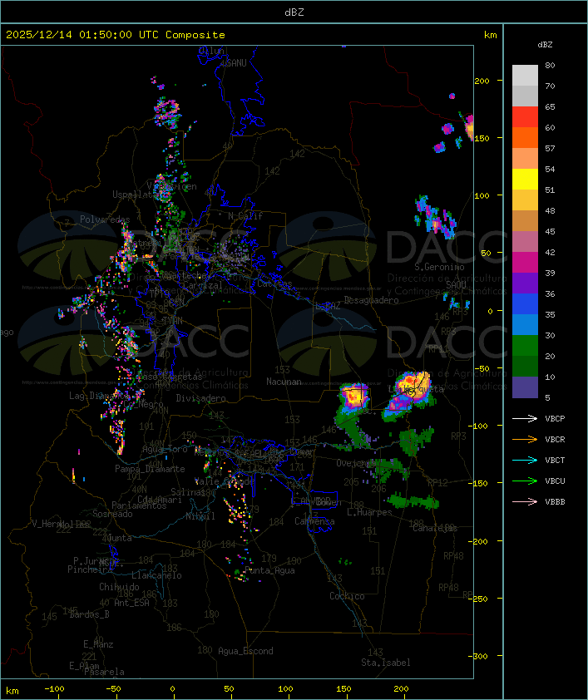Click the Llancanelo place label

coord(156,575)
